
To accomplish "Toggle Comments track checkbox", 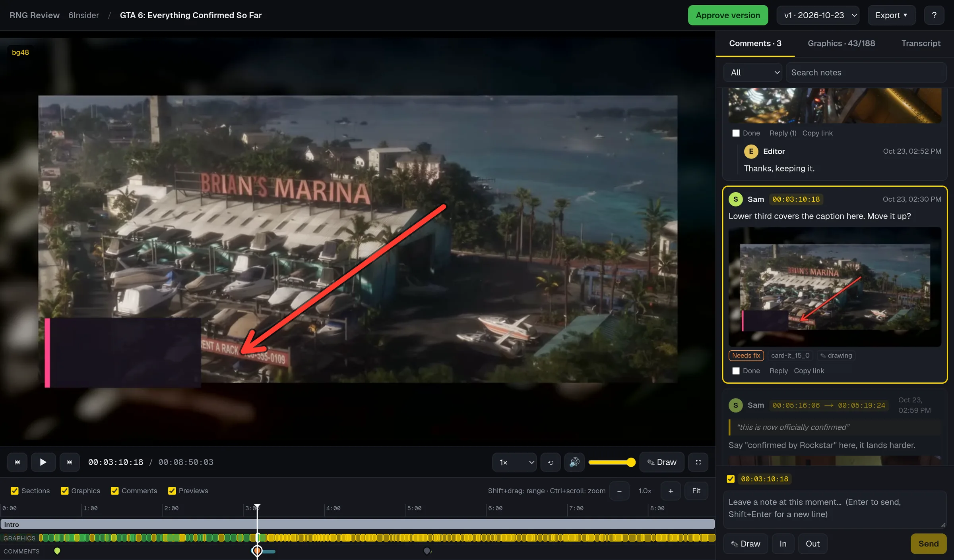I will 115,491.
